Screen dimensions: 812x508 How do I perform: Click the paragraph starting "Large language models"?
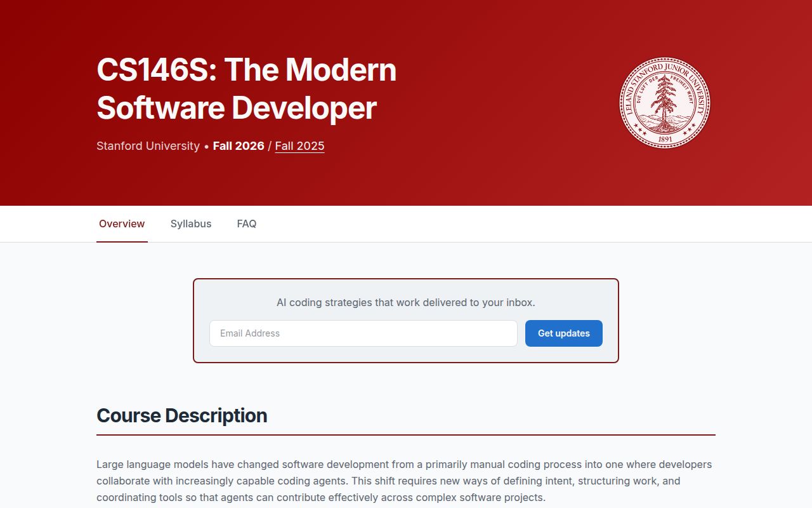(405, 481)
